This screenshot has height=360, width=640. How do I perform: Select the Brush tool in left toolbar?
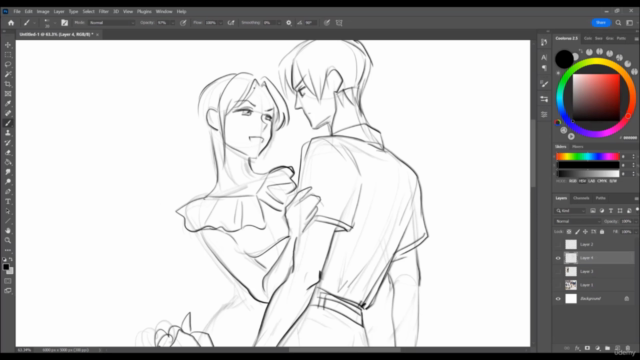click(x=8, y=123)
